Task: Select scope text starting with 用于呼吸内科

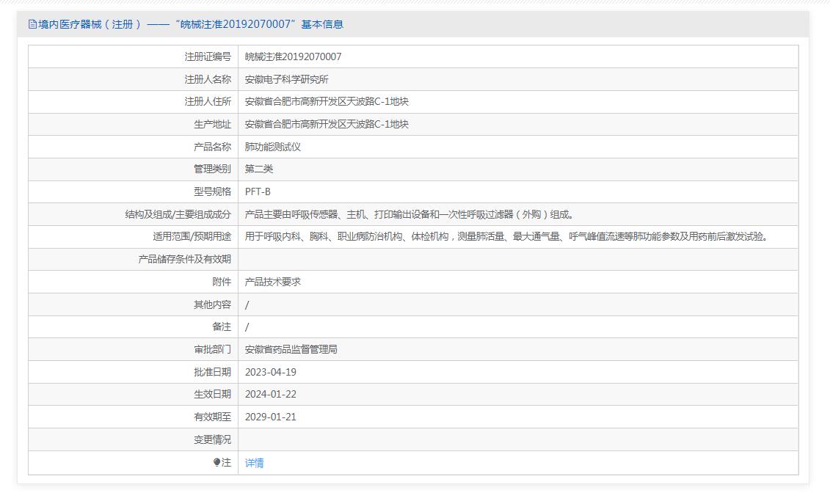Action: click(507, 237)
